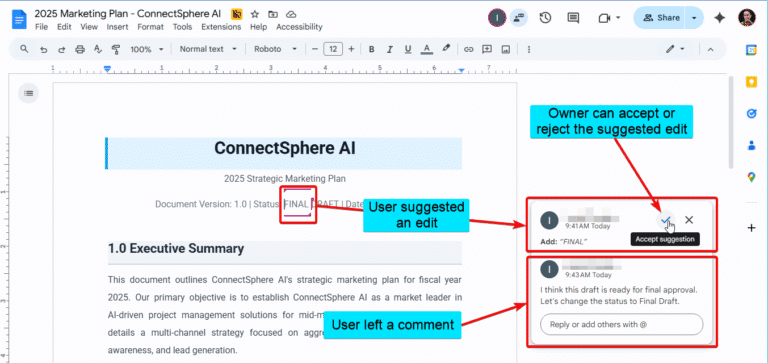Choose text color with the A icon
The height and width of the screenshot is (363, 768).
tap(427, 49)
